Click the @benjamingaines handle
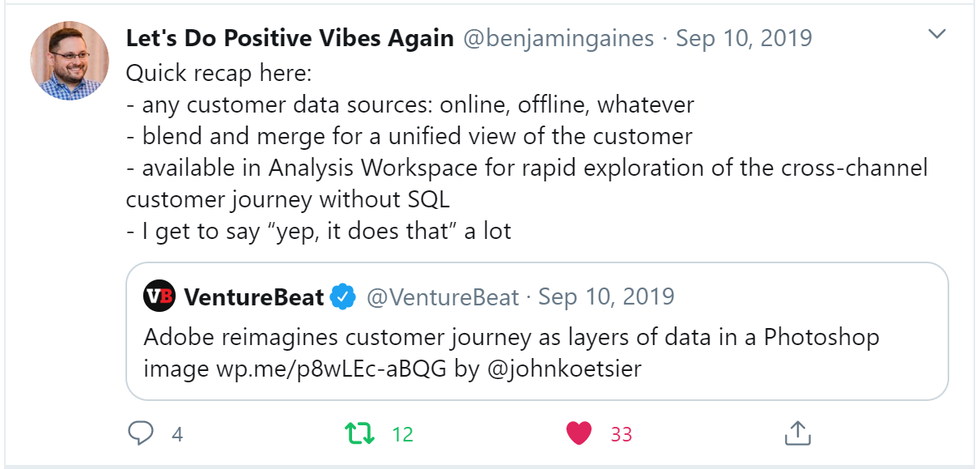Viewport: 980px width, 469px height. (558, 38)
